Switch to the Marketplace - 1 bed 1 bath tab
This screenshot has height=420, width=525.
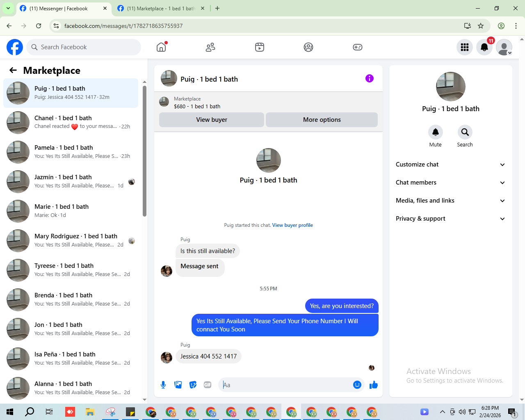tap(161, 8)
